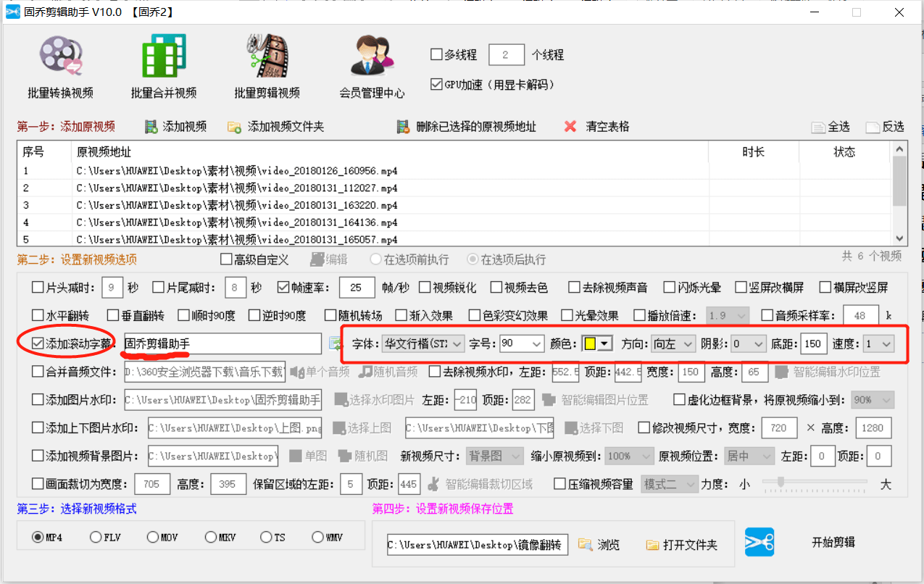Click the 全选 select-all control

pos(830,125)
